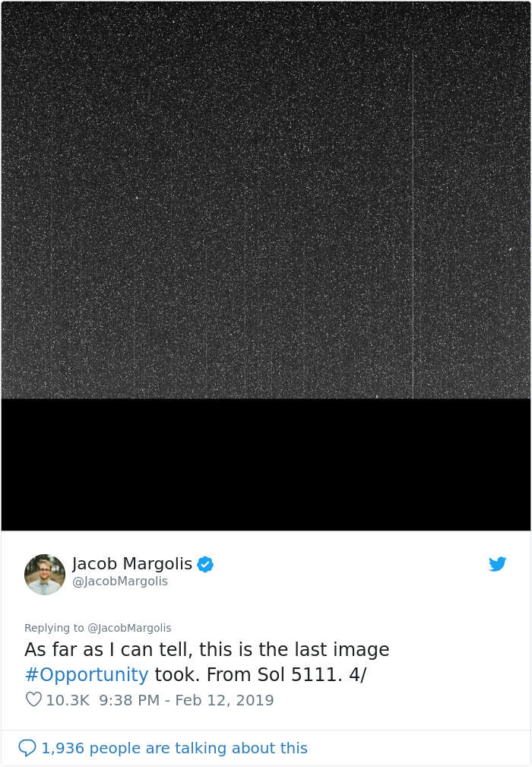Open the @JacobMargolis handle below the name
Screen dimensions: 532x767
(x=120, y=581)
